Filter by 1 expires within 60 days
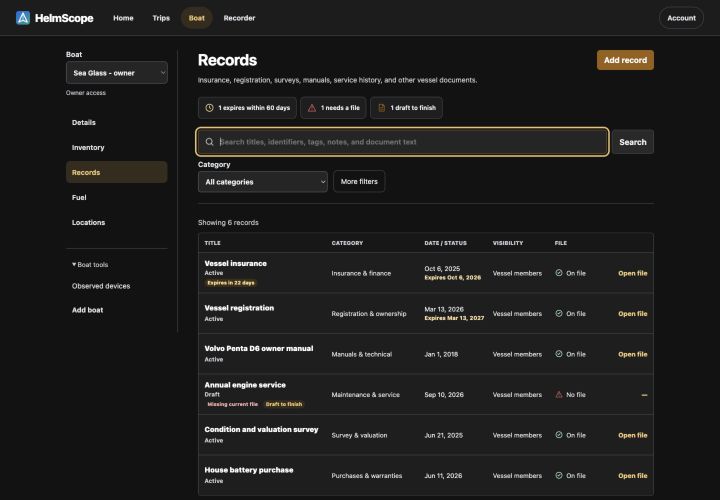 pyautogui.click(x=247, y=108)
